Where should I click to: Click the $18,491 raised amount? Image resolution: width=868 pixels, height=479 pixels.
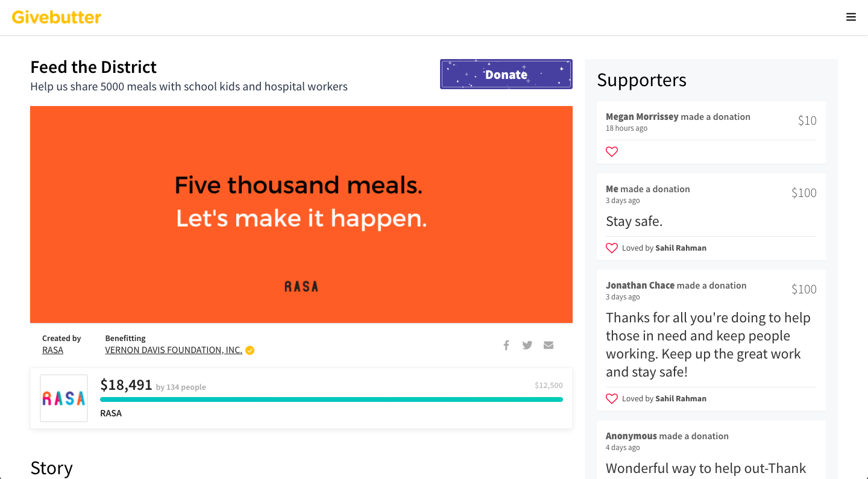126,385
